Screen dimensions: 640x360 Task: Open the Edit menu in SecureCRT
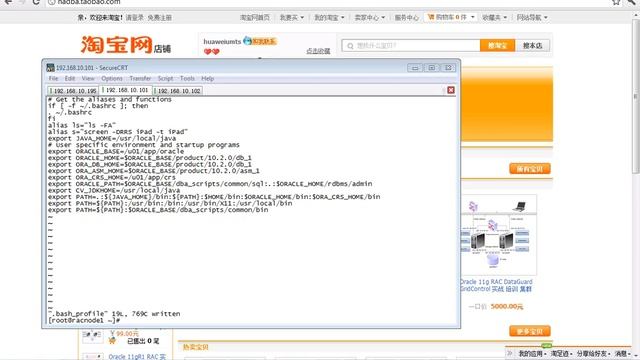(70, 78)
